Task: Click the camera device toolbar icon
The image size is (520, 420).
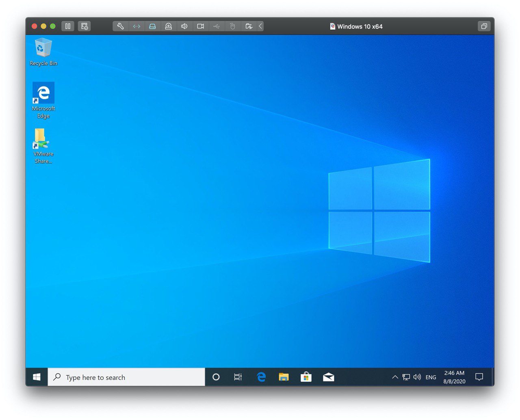Action: pos(200,26)
